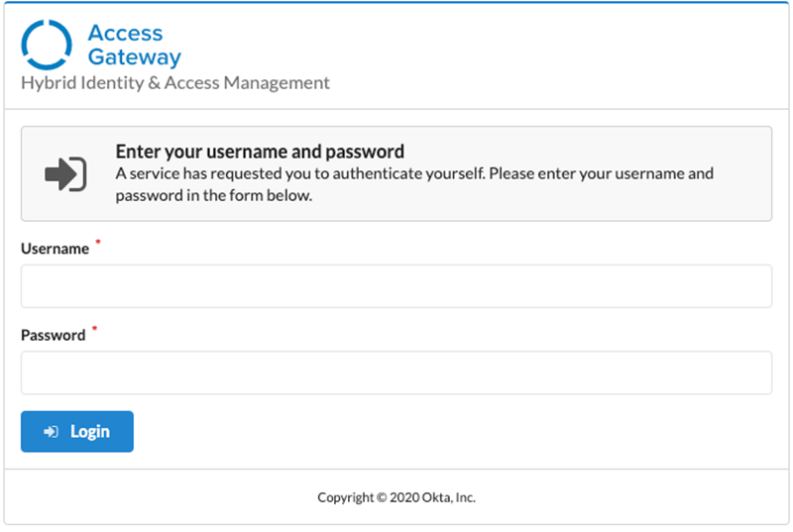The width and height of the screenshot is (793, 532).
Task: Click the "Access Gateway" title text
Action: click(x=134, y=45)
